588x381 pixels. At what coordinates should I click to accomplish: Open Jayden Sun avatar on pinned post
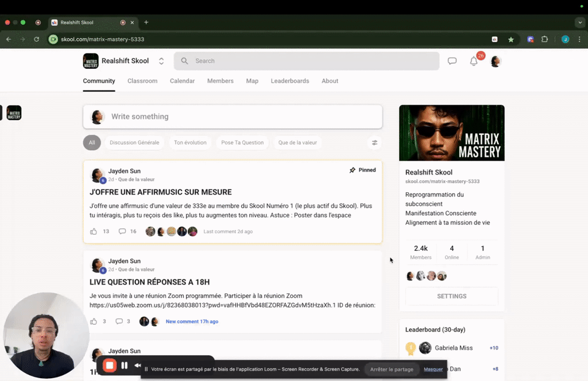pos(98,175)
